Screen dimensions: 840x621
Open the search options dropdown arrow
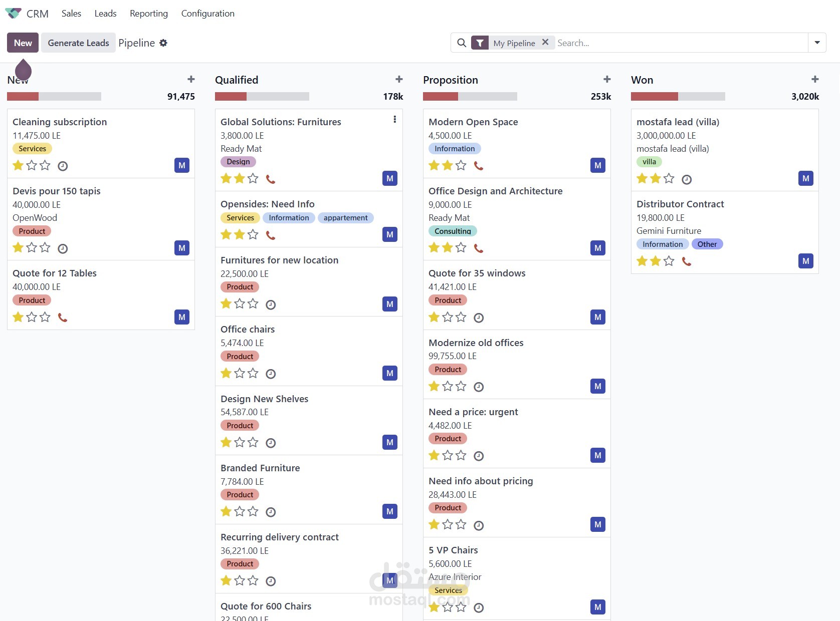coord(817,43)
